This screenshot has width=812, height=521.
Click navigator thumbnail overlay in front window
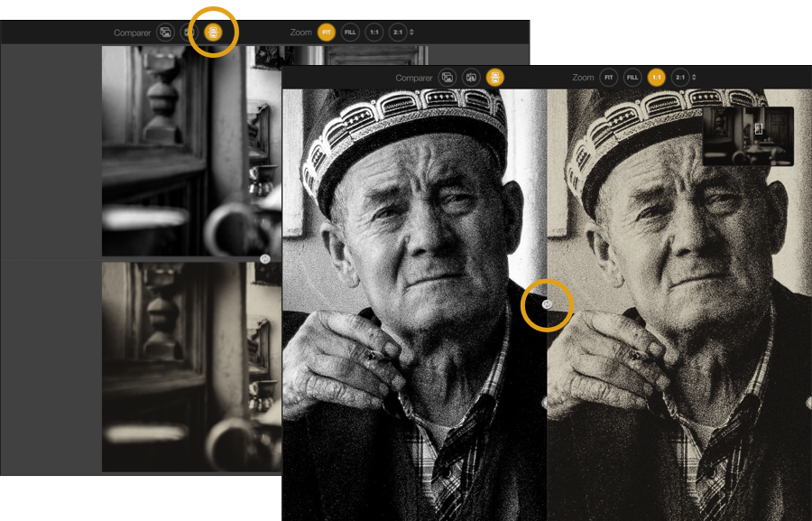pos(748,136)
